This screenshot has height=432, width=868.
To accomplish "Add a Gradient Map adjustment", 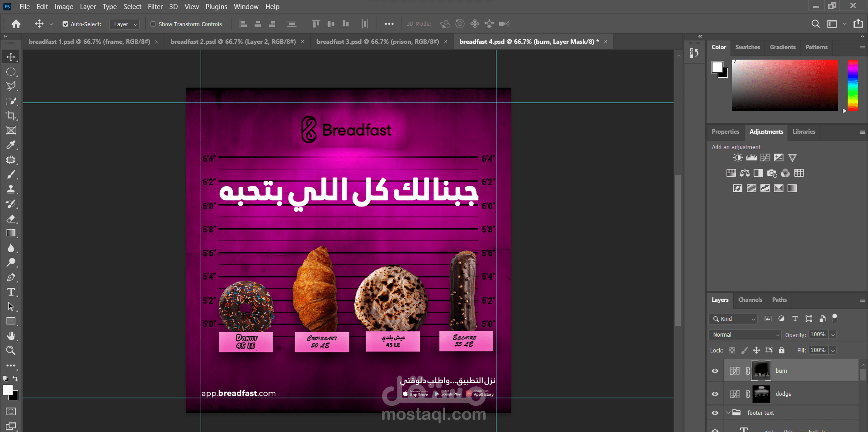I will point(792,188).
